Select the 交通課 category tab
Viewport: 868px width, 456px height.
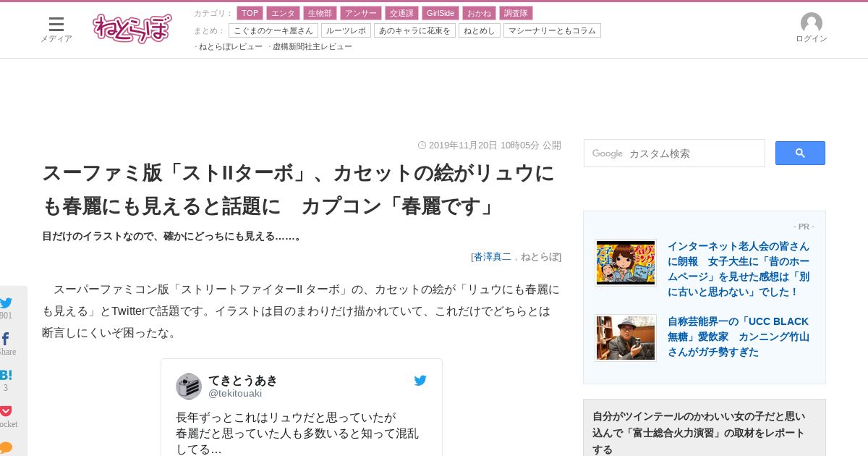[401, 13]
